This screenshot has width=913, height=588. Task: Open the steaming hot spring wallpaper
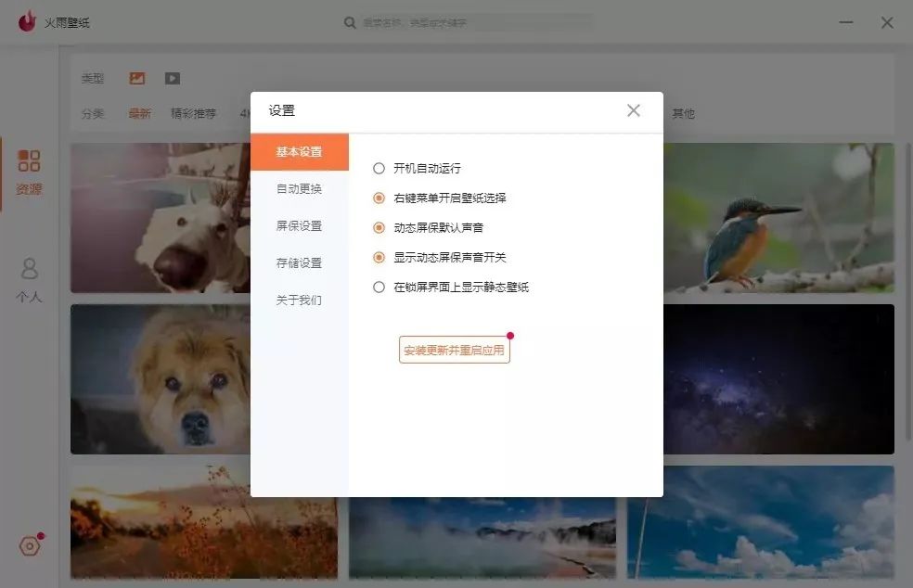tap(482, 537)
